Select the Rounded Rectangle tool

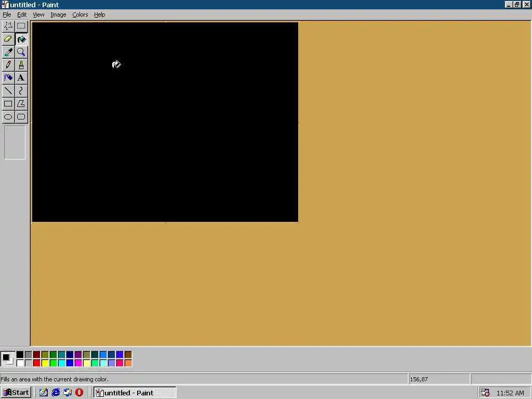click(x=21, y=117)
